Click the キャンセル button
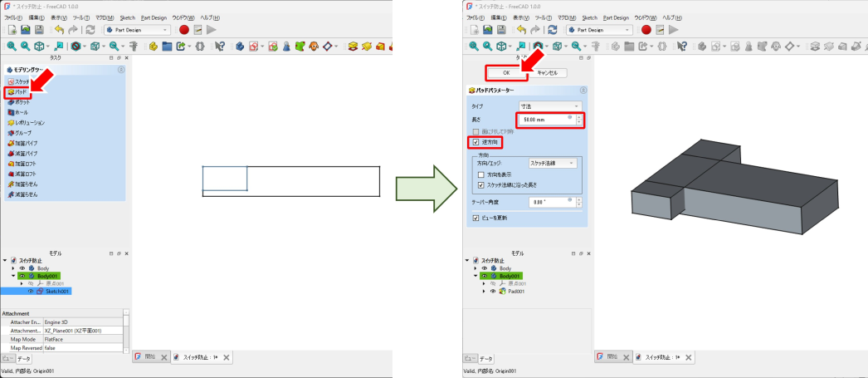This screenshot has height=378, width=868. click(547, 73)
